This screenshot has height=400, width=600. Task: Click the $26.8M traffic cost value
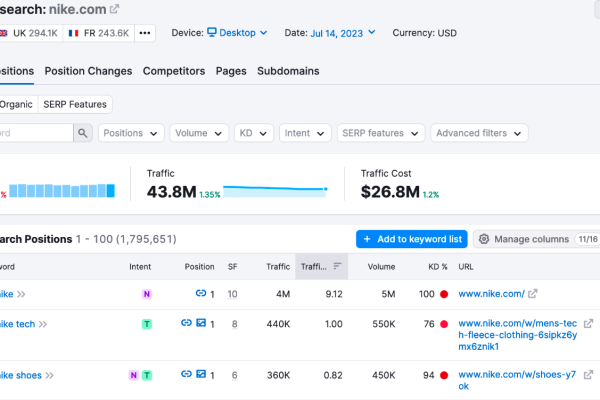[x=390, y=192]
